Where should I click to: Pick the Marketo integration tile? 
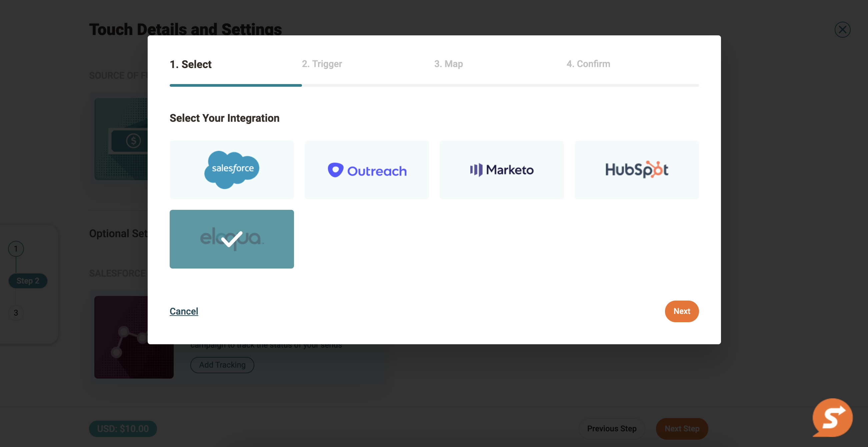(x=501, y=169)
